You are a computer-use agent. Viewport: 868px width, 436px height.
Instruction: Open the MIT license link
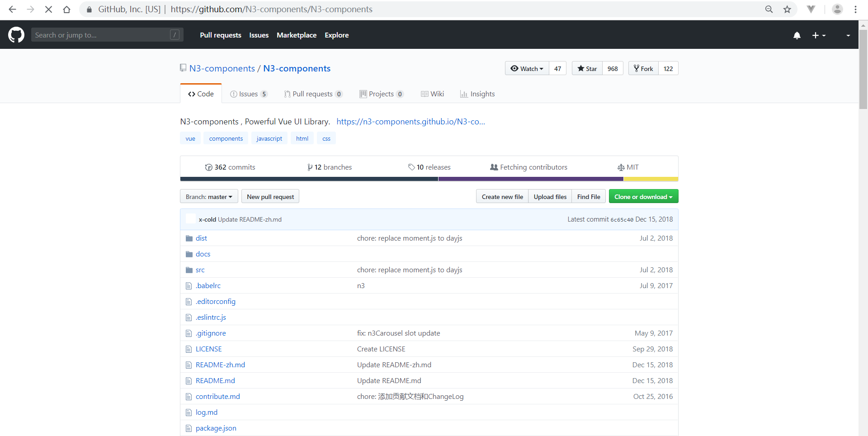coord(628,167)
